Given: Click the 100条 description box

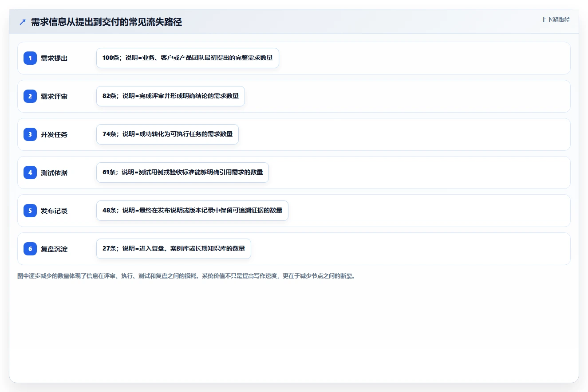Looking at the screenshot, I should (x=188, y=58).
